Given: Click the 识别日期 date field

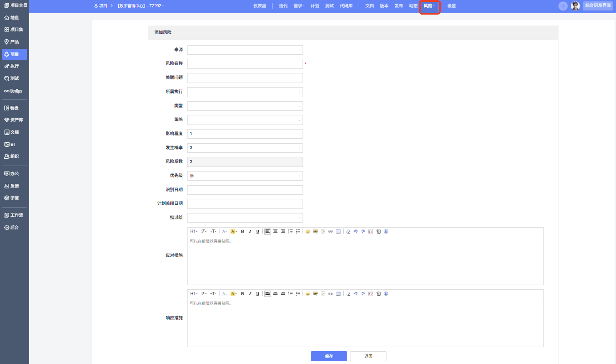Looking at the screenshot, I should 245,190.
